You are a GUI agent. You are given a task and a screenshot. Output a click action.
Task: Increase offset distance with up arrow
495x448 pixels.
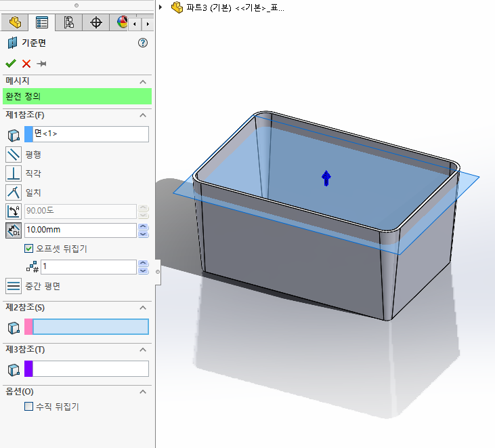(x=144, y=226)
